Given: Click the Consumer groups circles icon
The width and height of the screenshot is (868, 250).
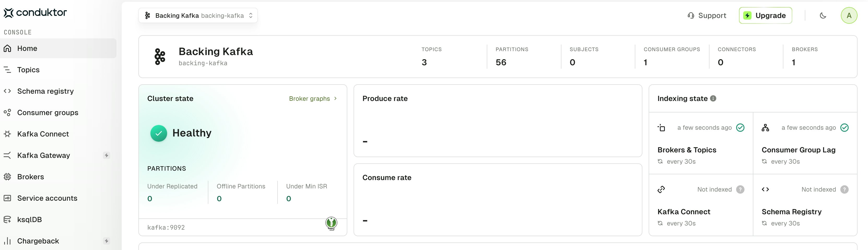Looking at the screenshot, I should (7, 112).
